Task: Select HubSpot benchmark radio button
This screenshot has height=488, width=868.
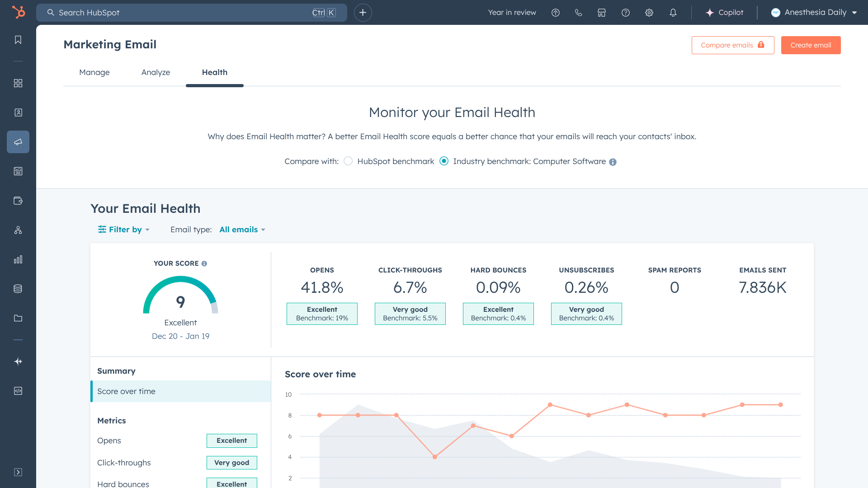Action: (348, 161)
